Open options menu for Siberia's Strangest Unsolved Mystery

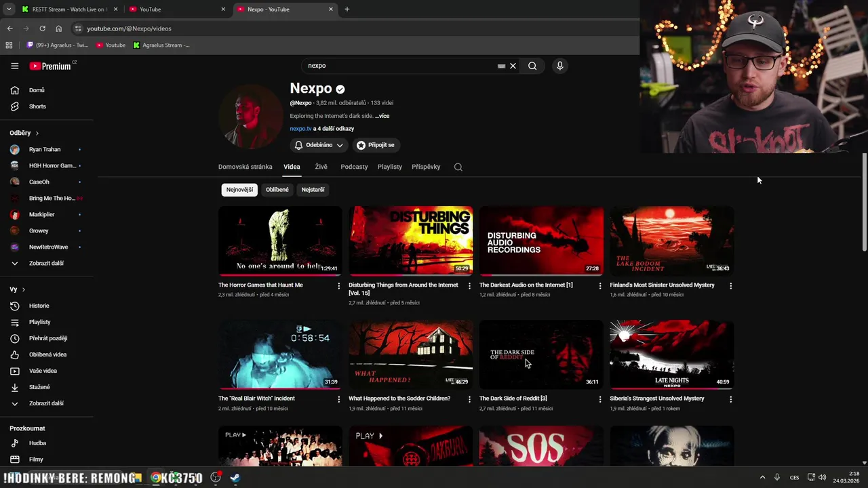(730, 399)
